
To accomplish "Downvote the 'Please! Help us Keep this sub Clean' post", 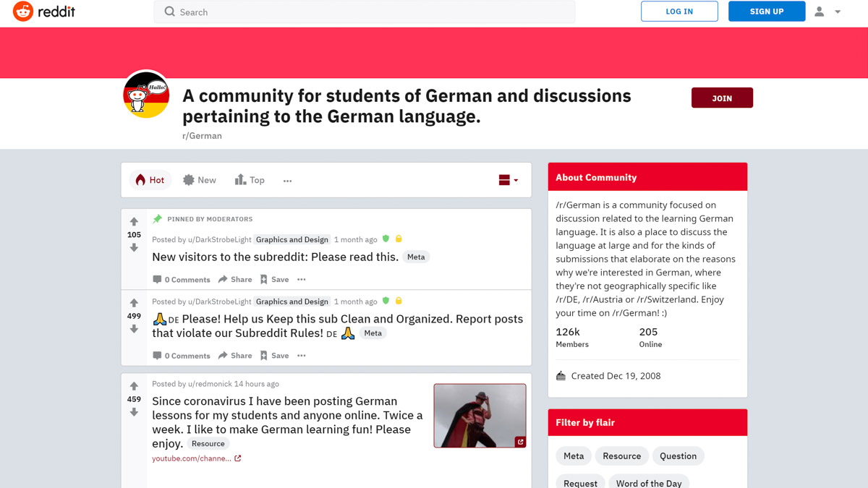I will click(x=134, y=329).
